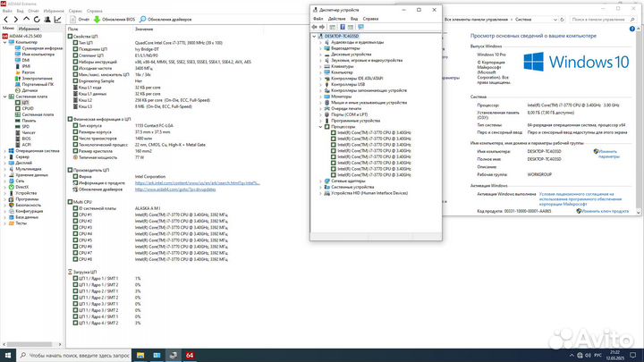Open Разгон overclock item in AIDA64 tree
Screen dimensions: 644x362
(28, 72)
